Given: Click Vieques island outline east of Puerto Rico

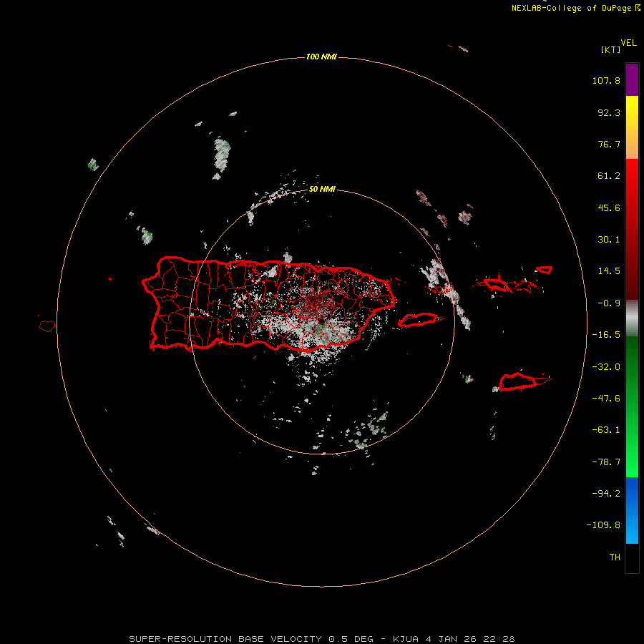Looking at the screenshot, I should pos(419,320).
